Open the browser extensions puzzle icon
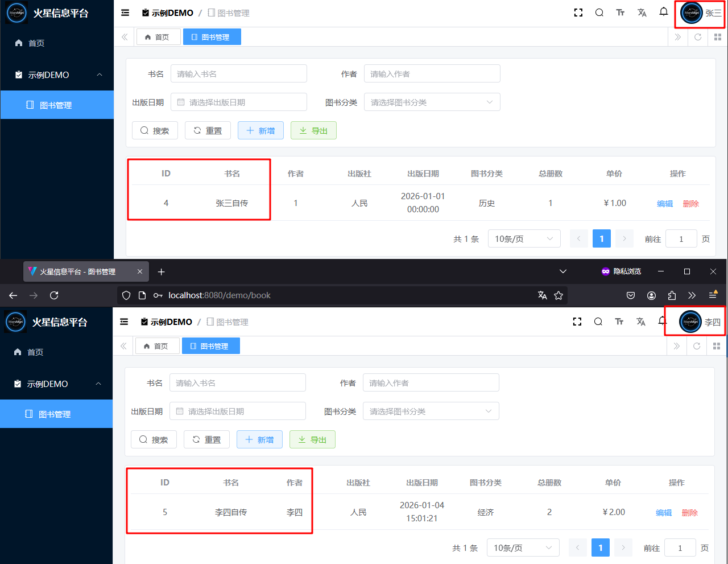Screen dimensions: 728x564 coord(672,295)
